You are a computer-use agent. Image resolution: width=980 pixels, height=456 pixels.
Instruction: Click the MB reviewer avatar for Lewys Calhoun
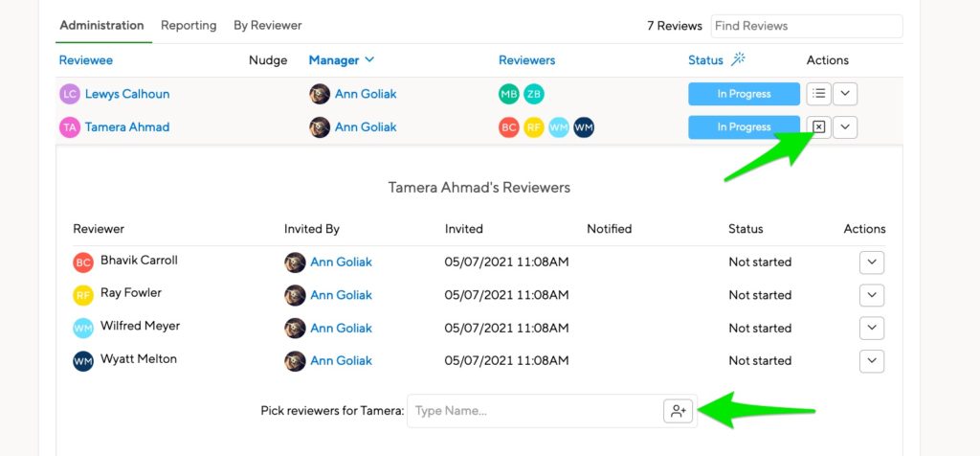(509, 94)
